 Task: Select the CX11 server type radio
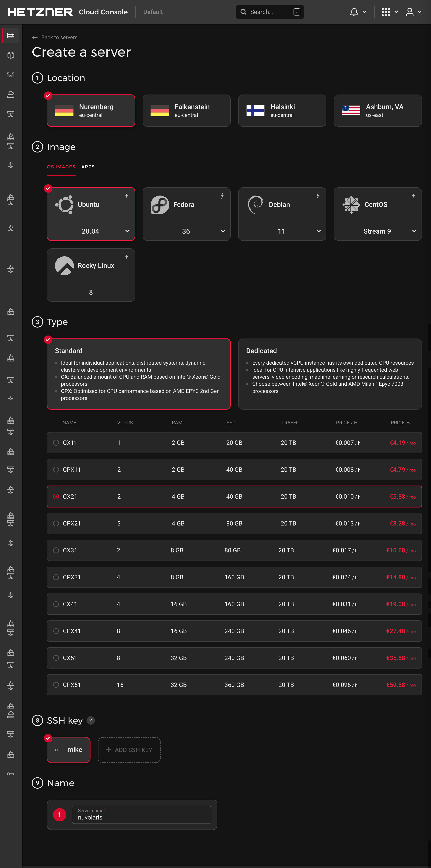pos(56,443)
